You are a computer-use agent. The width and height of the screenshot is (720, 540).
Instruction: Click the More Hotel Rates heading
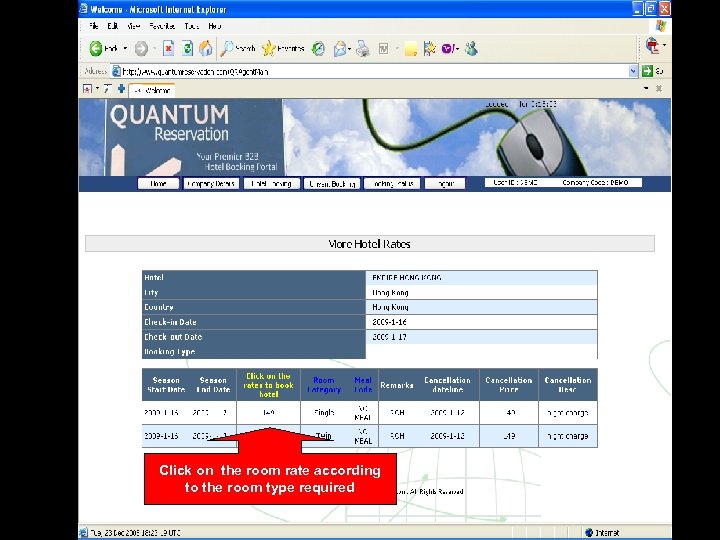(x=370, y=244)
